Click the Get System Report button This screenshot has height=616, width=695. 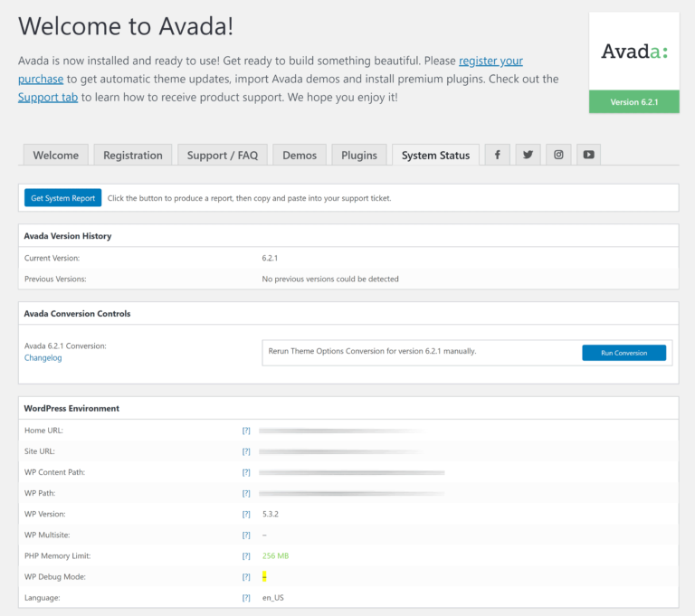(63, 198)
